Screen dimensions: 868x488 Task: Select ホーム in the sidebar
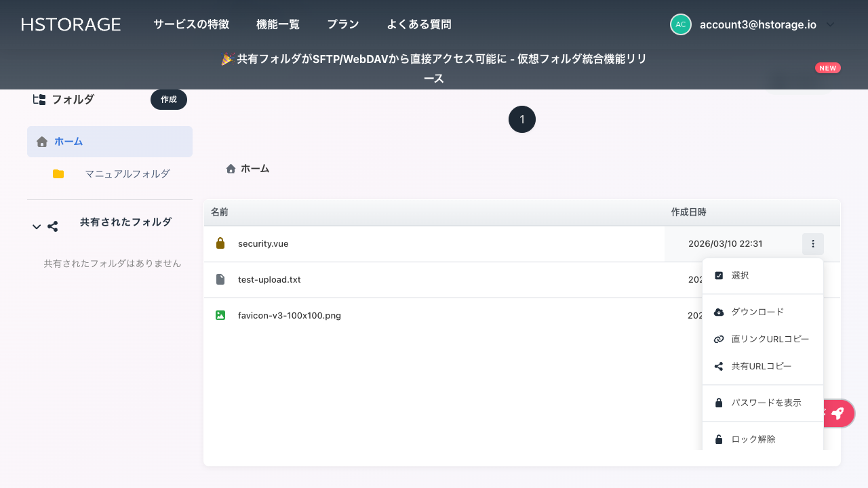pos(110,142)
